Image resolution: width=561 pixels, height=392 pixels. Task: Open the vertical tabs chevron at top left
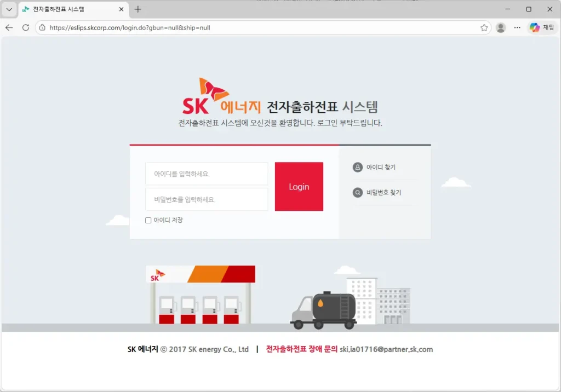[x=8, y=9]
